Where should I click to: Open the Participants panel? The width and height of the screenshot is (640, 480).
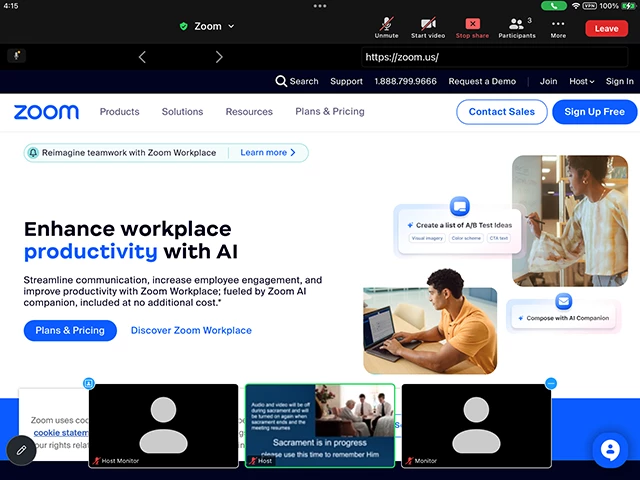(517, 28)
